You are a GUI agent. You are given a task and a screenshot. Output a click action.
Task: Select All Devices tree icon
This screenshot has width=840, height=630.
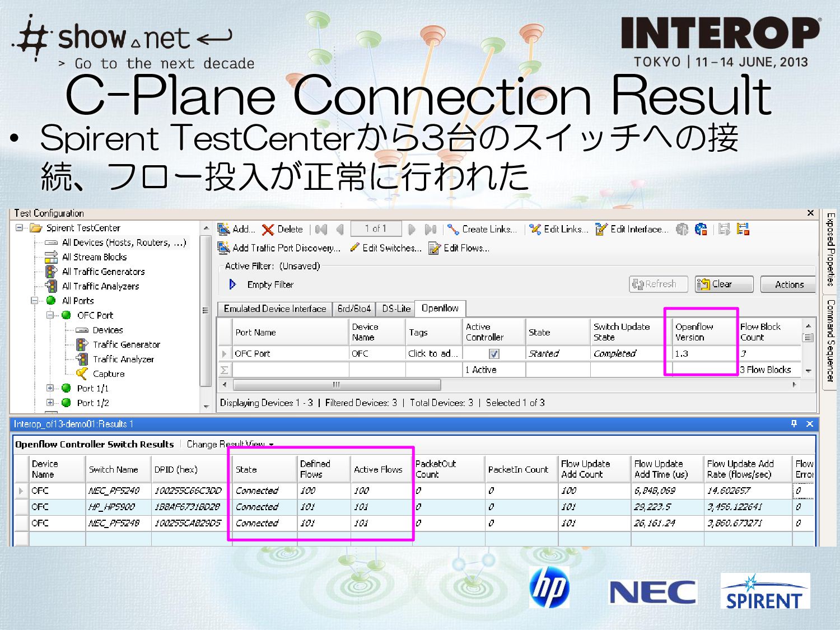pos(51,242)
